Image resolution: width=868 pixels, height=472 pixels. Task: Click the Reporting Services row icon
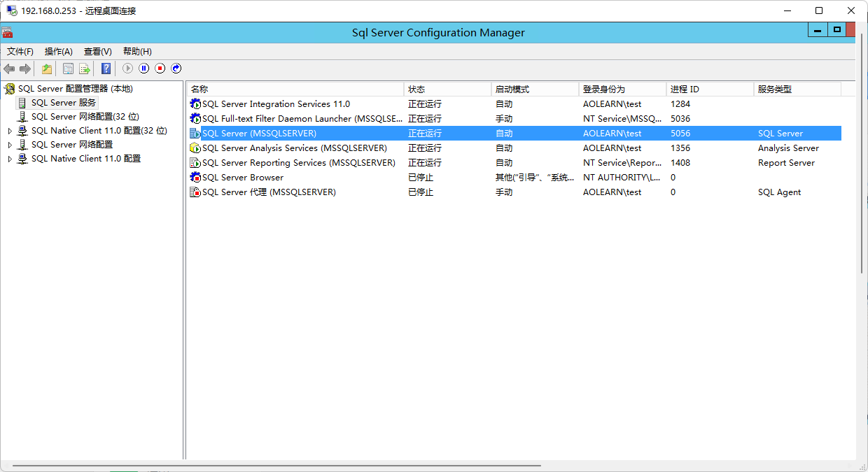point(195,163)
